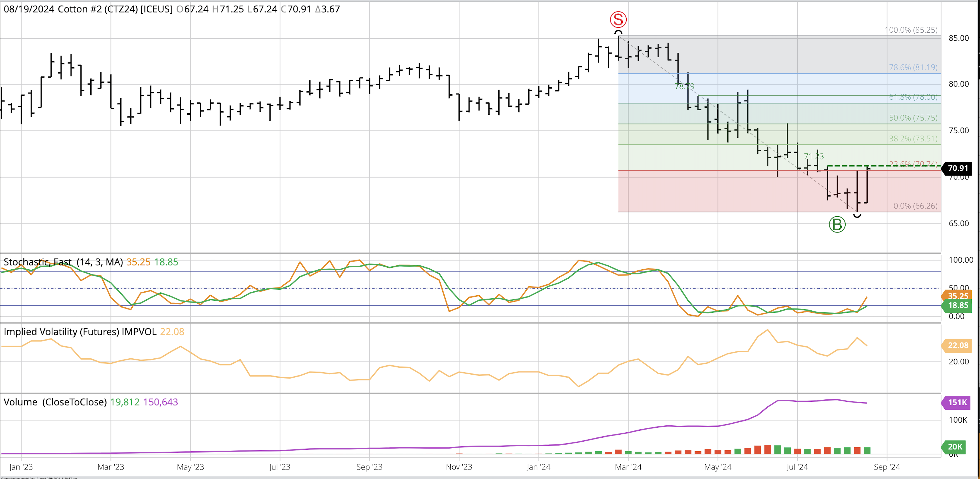Select the Stochastic Fast (14, 3, MA) indicator title

pyautogui.click(x=63, y=262)
